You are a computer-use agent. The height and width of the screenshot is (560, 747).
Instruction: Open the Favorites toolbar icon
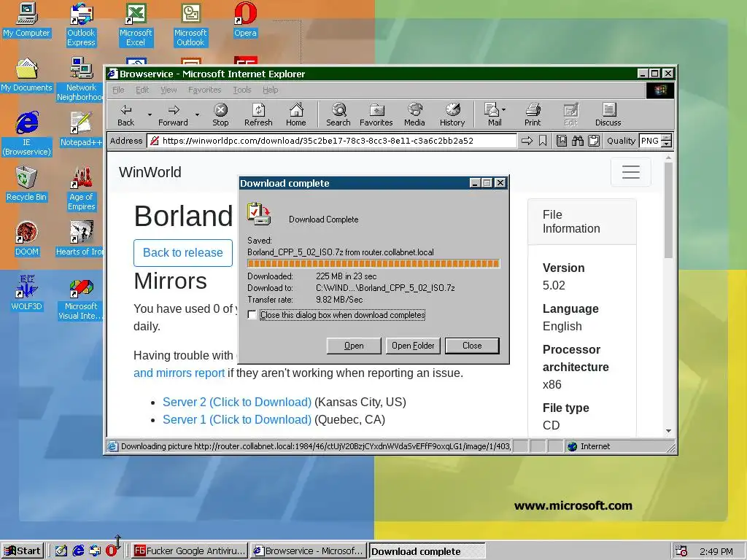tap(376, 114)
